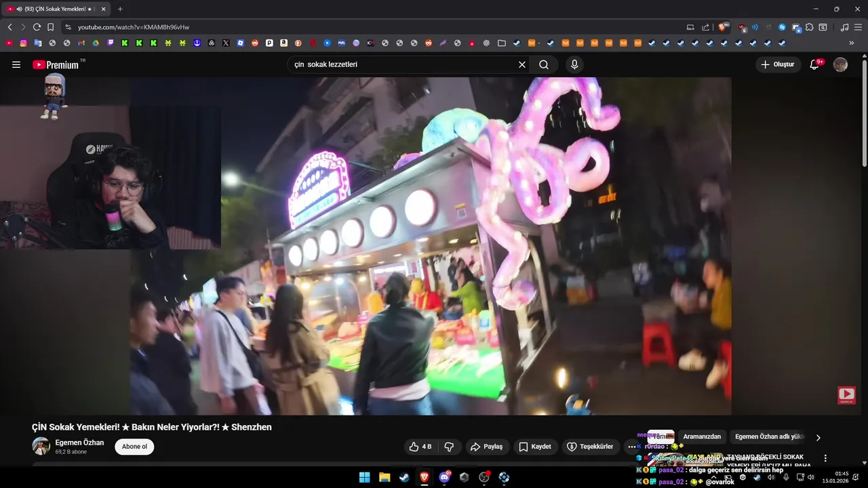This screenshot has height=488, width=868.
Task: Start voice search with microphone
Action: [574, 64]
